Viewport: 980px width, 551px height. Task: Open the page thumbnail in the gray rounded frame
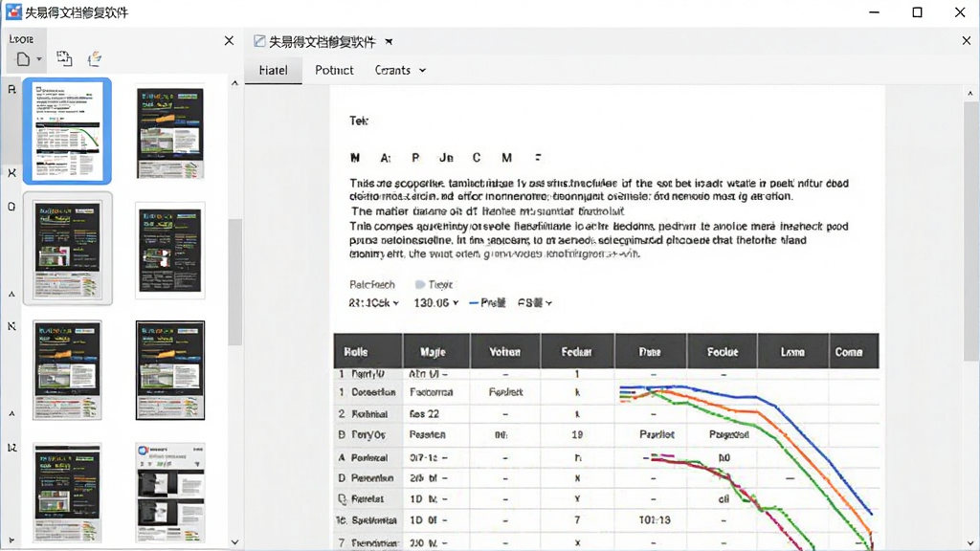pos(68,249)
